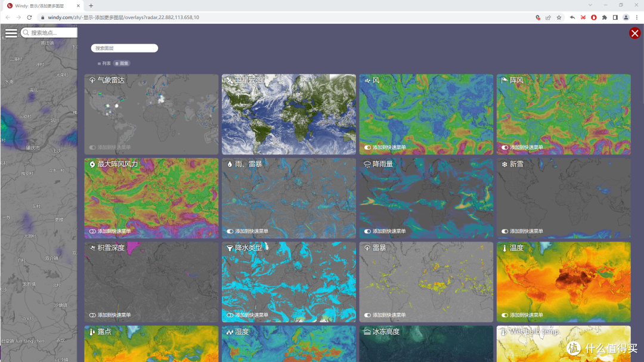
Task: Click the red hand blocker extension icon
Action: pos(593,17)
